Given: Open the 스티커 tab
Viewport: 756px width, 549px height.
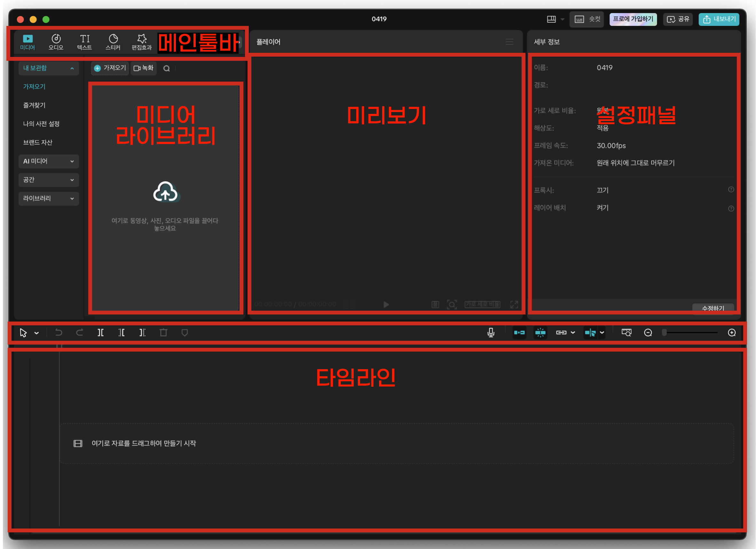Looking at the screenshot, I should [x=113, y=42].
